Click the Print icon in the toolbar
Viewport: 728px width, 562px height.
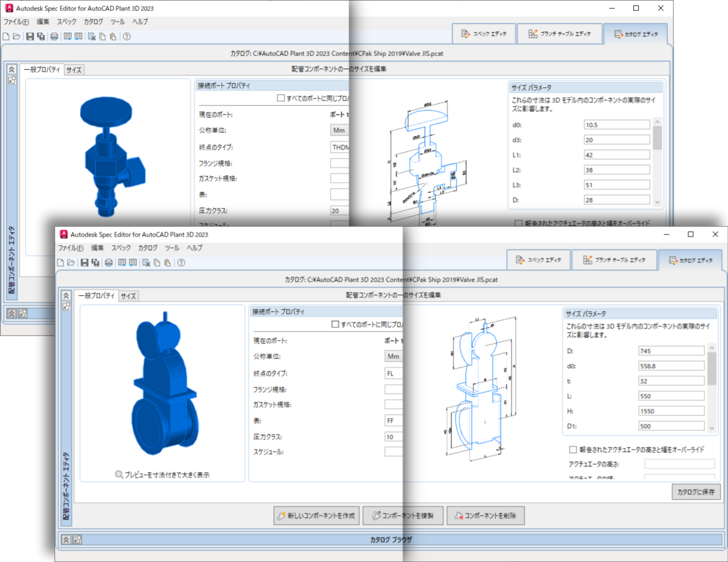click(x=109, y=262)
